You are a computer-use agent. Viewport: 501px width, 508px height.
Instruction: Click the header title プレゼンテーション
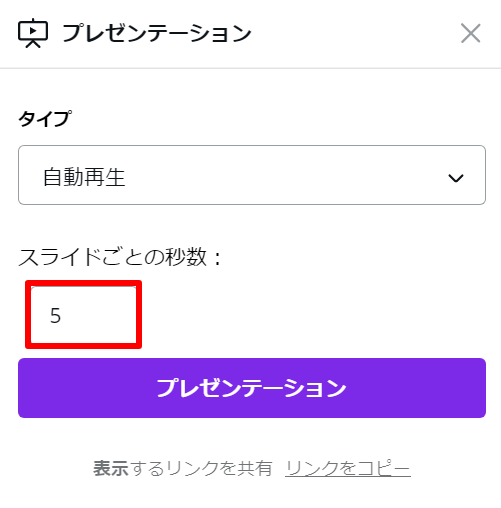coord(157,33)
